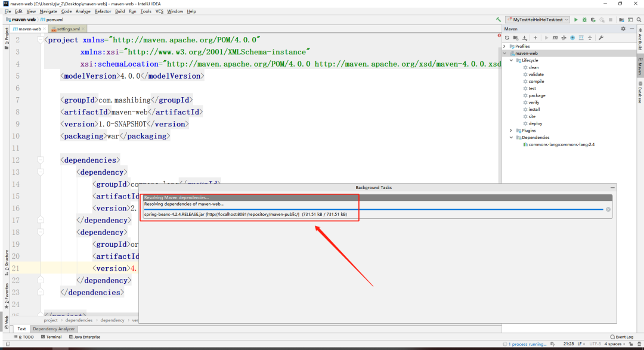Open the Terminal tool window button
The width and height of the screenshot is (644, 350).
click(x=51, y=337)
